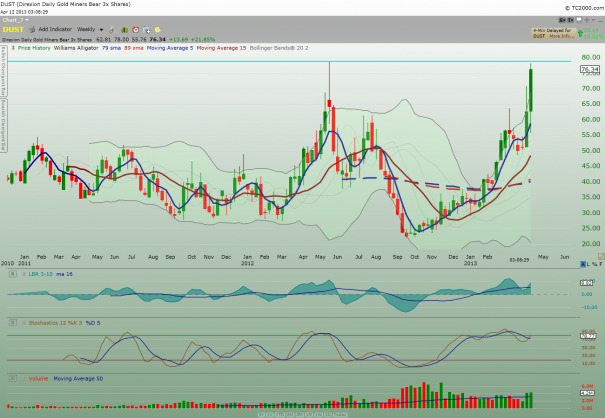Click the white window layout icon
The image size is (605, 418).
click(578, 20)
